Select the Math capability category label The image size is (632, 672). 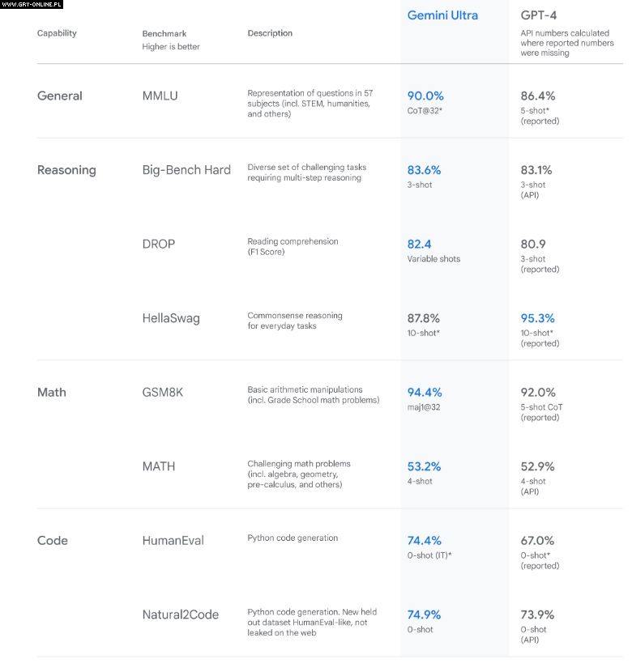pyautogui.click(x=52, y=392)
